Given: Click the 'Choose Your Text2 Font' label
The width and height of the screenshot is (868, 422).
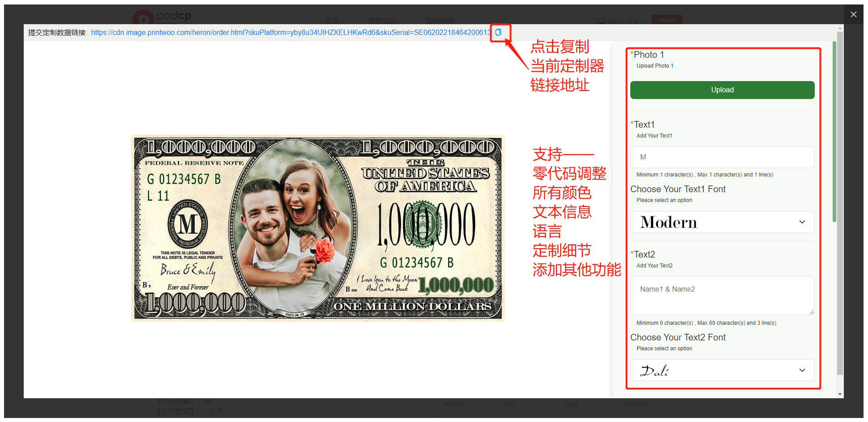Looking at the screenshot, I should [678, 337].
